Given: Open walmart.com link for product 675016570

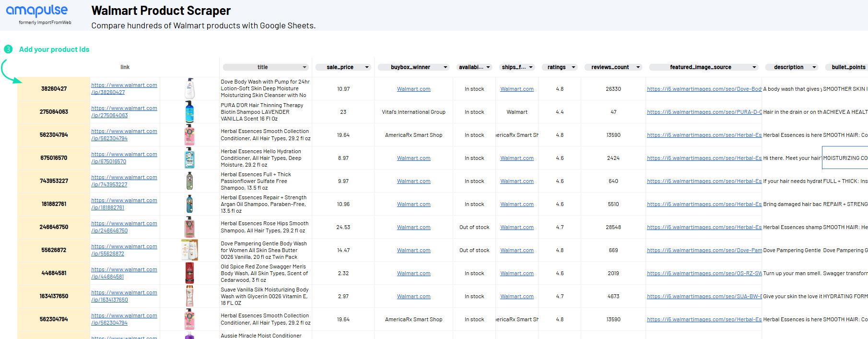Looking at the screenshot, I should click(124, 158).
